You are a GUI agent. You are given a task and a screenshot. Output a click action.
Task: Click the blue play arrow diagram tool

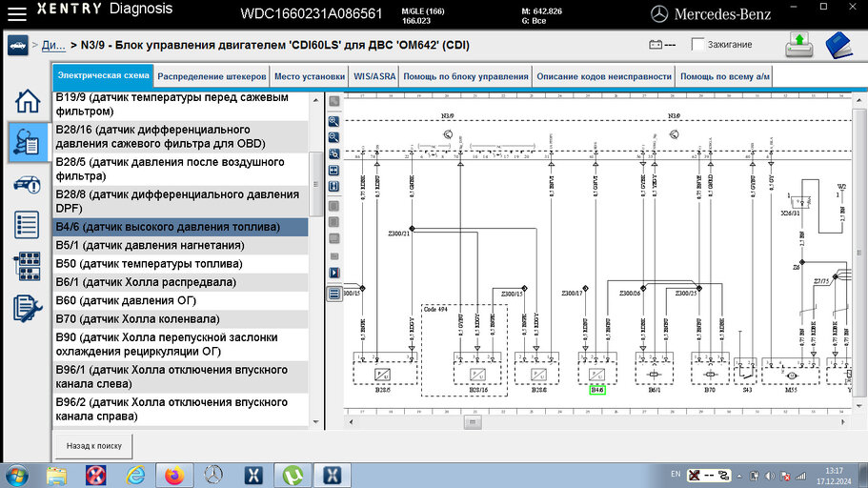point(333,273)
